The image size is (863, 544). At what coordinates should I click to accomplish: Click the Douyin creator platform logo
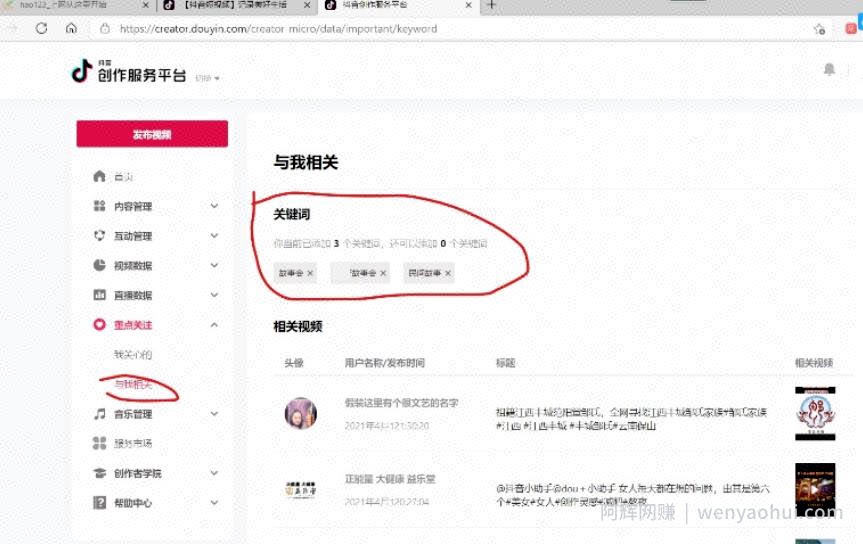[129, 72]
